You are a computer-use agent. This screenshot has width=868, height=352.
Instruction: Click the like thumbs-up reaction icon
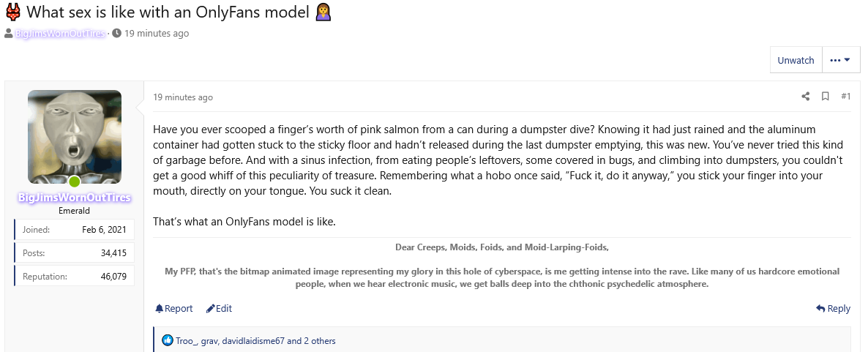[x=168, y=341]
